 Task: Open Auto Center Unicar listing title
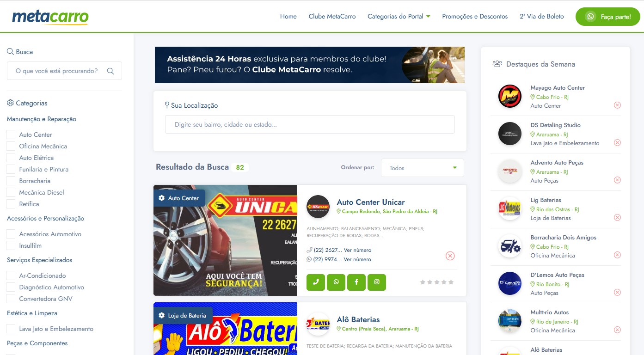tap(371, 202)
